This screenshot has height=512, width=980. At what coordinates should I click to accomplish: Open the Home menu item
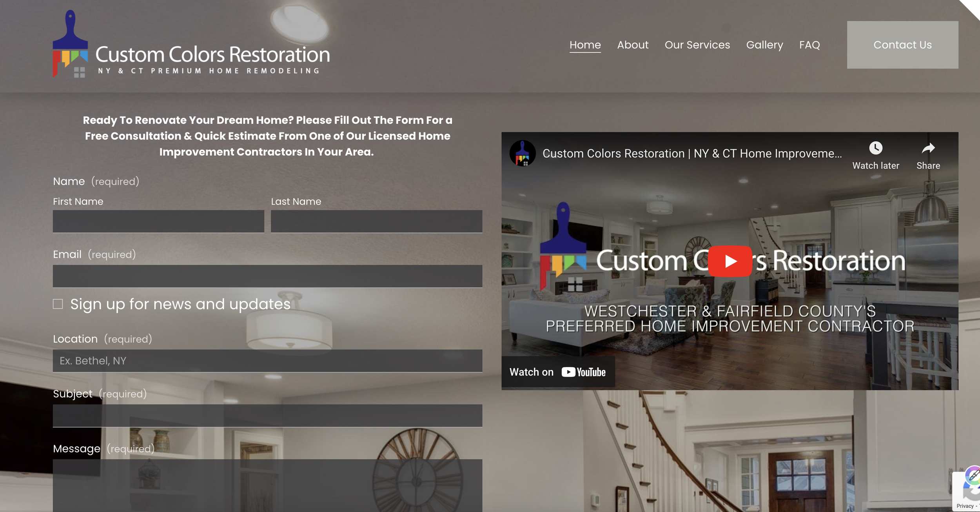(585, 45)
